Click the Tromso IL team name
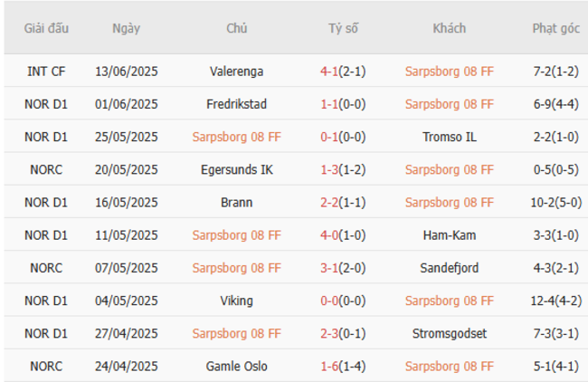This screenshot has width=588, height=382. (x=449, y=137)
